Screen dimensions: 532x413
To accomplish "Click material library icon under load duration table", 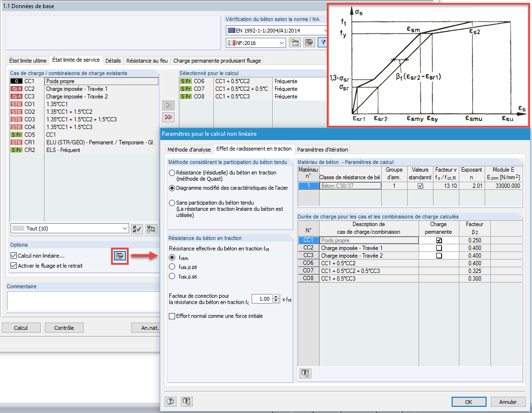I will point(305,373).
